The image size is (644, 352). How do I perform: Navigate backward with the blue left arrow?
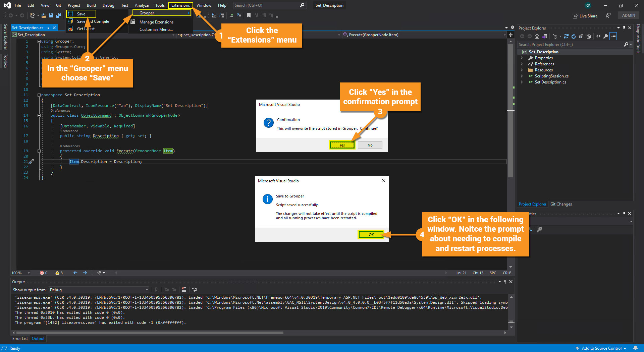click(75, 273)
